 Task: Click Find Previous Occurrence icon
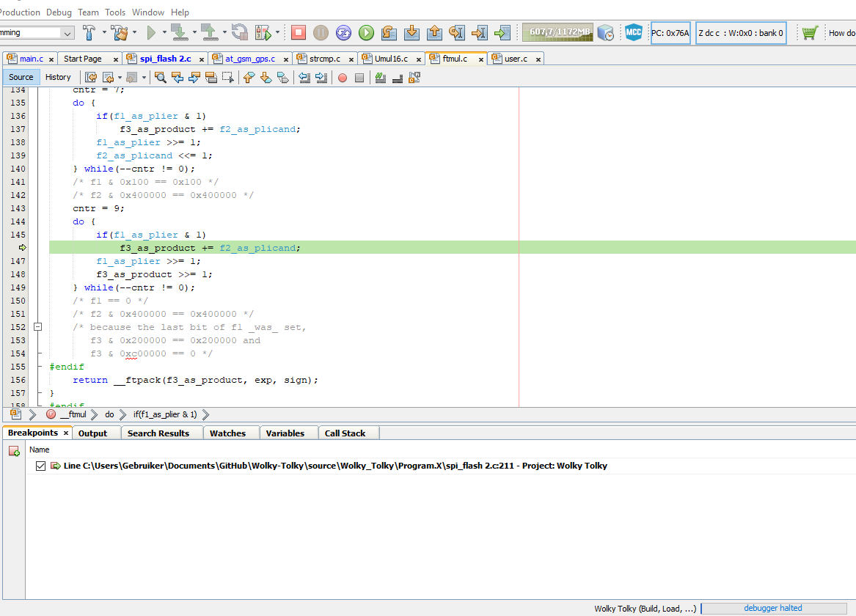[x=178, y=78]
